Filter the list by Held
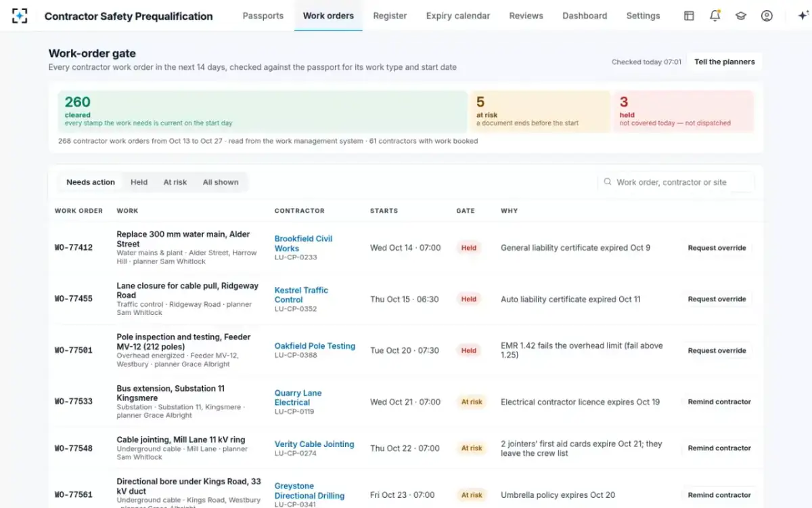This screenshot has width=812, height=508. point(139,182)
